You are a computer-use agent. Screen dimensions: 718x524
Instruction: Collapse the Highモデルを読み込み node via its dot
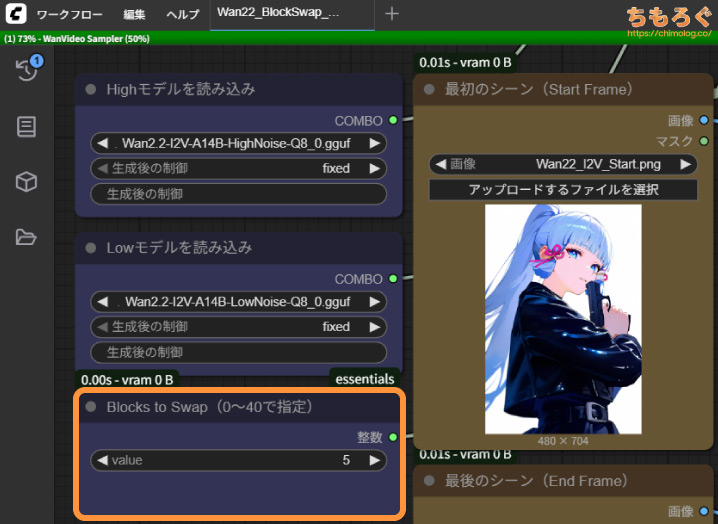pyautogui.click(x=91, y=89)
